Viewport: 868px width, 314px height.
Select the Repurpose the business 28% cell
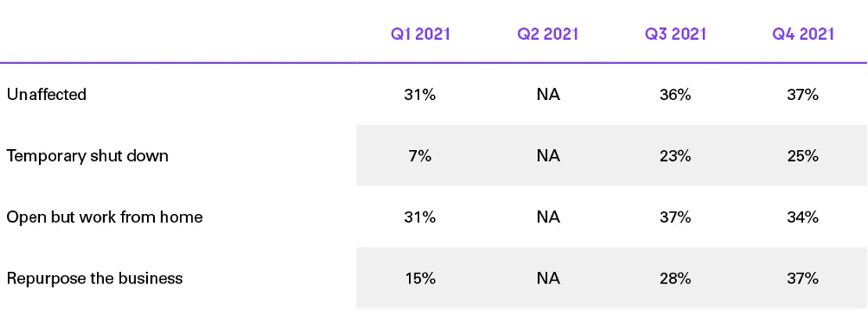675,278
